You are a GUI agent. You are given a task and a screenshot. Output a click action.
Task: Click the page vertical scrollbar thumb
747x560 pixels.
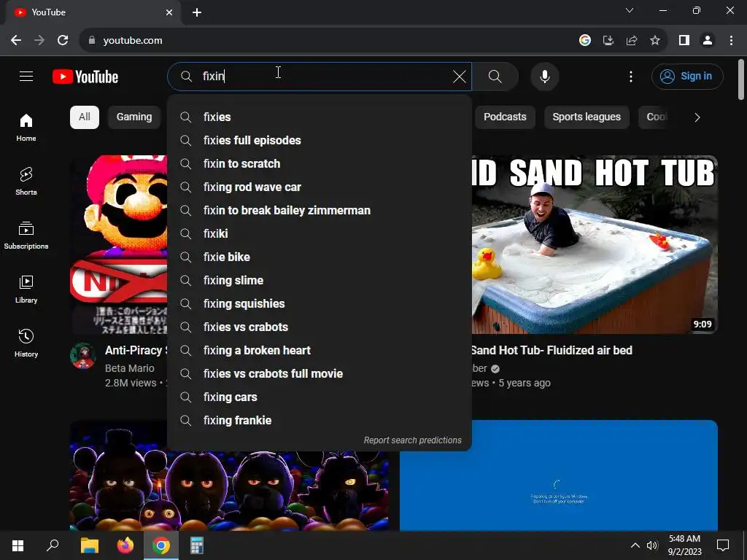pos(741,79)
